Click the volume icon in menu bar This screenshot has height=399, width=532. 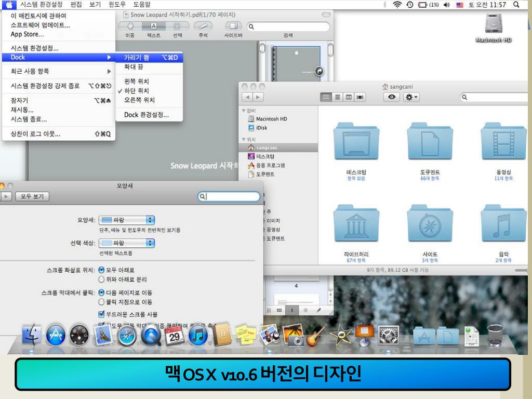click(x=446, y=5)
